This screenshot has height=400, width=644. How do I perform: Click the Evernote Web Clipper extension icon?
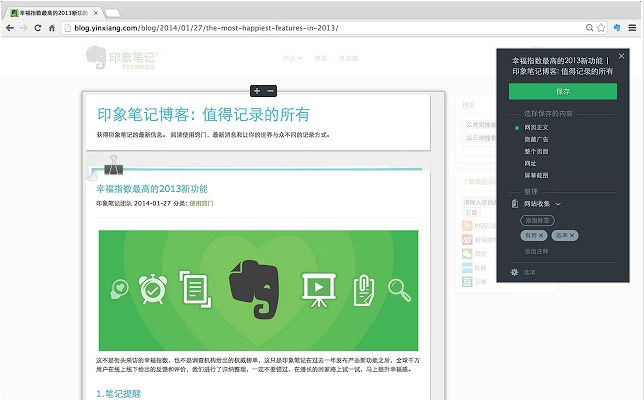pyautogui.click(x=616, y=28)
